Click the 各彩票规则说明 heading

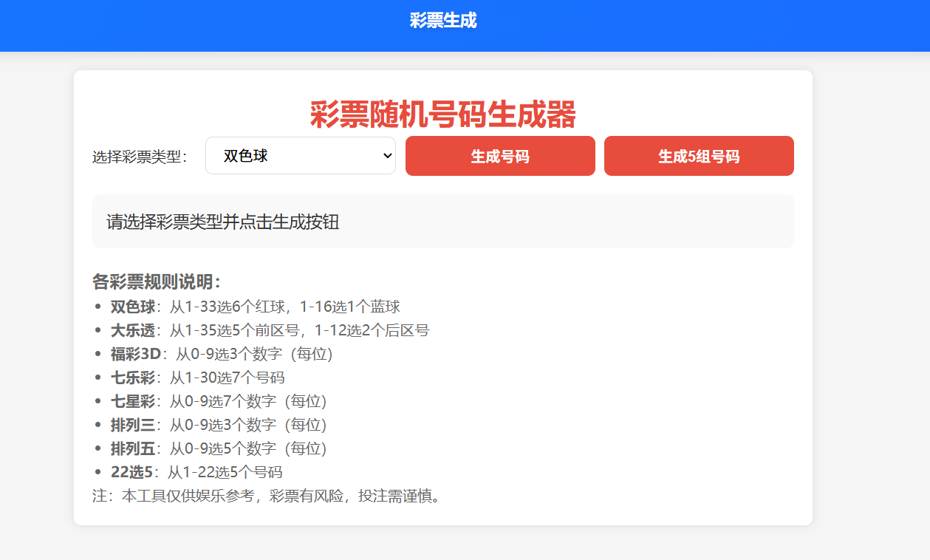coord(157,281)
